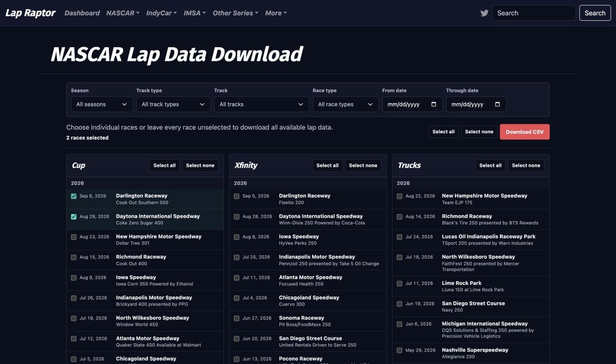Image resolution: width=616 pixels, height=364 pixels.
Task: Check Xfinity Iowa HyVee Perks 250 checkbox
Action: tap(237, 237)
